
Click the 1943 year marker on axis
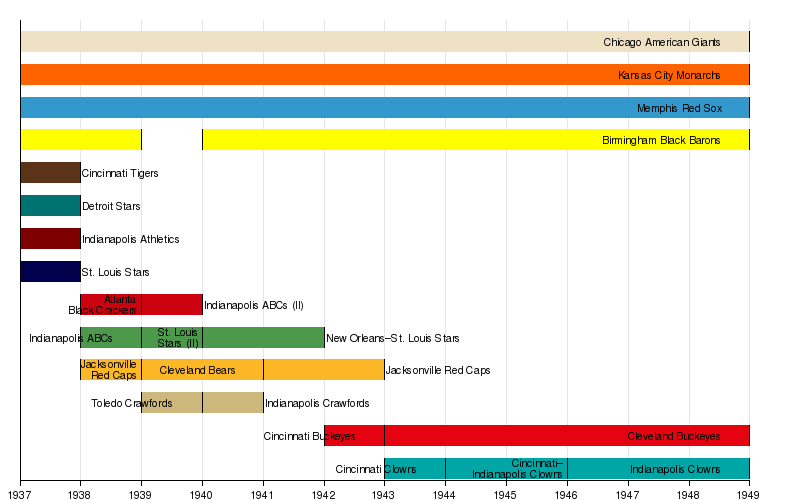click(x=384, y=494)
